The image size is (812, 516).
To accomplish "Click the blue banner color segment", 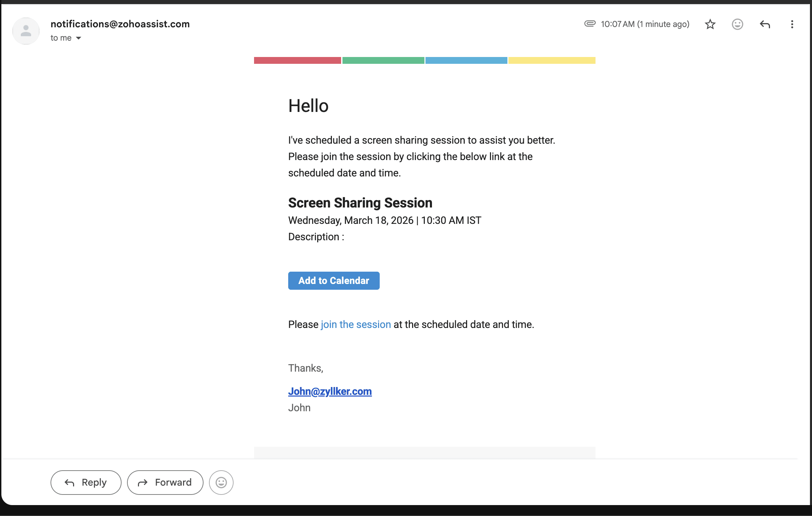I will [x=466, y=60].
